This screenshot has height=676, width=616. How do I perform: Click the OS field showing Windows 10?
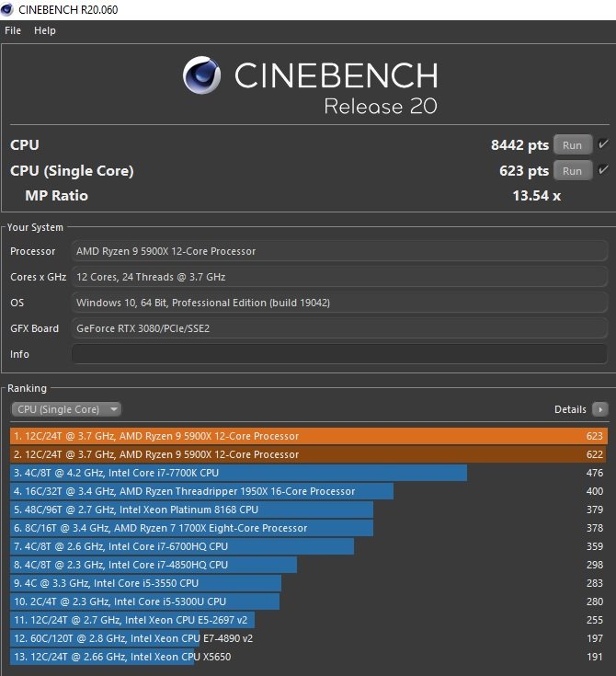[339, 303]
